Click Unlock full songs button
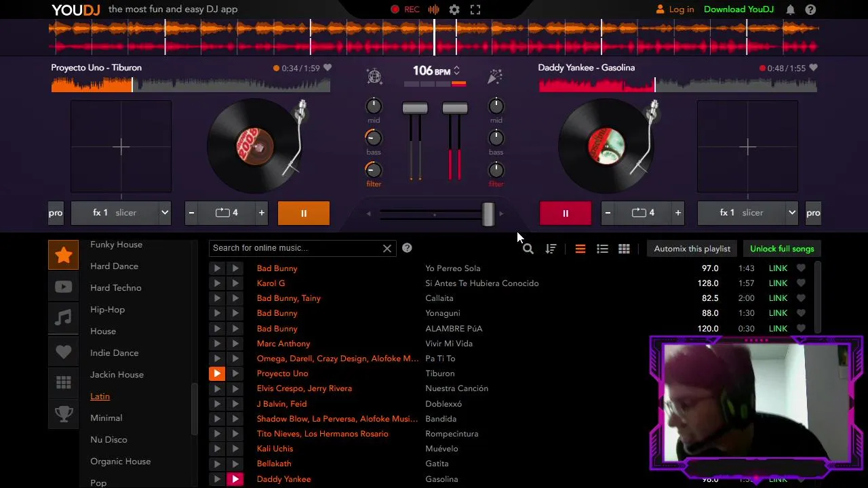 click(782, 249)
